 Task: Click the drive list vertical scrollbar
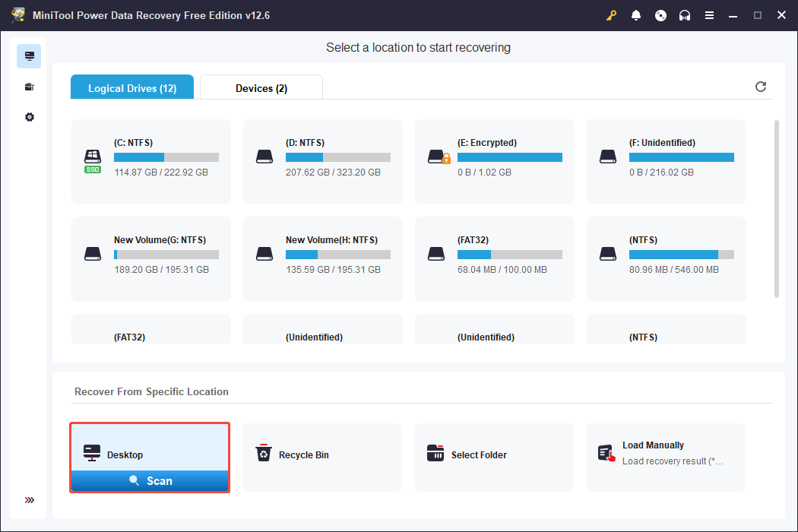coord(776,208)
